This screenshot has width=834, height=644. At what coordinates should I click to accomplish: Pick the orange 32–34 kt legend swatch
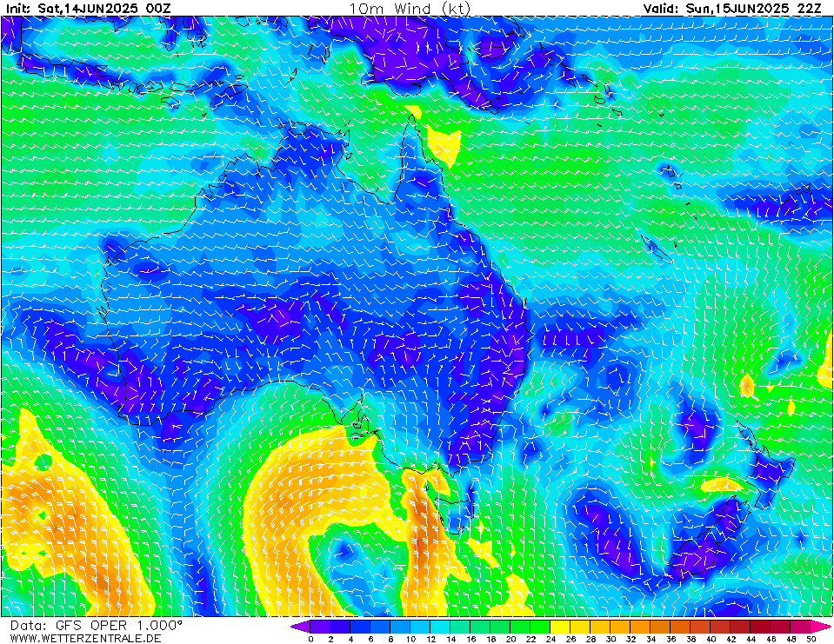click(x=640, y=627)
